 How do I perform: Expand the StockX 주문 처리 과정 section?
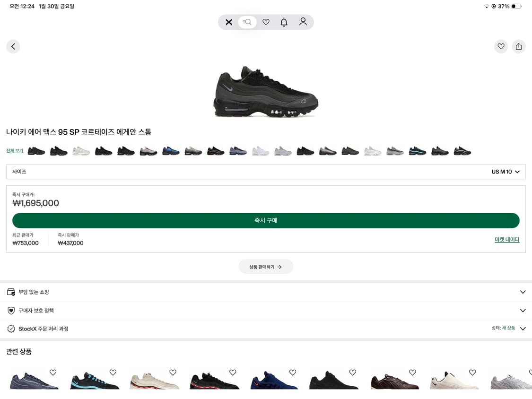tap(266, 329)
